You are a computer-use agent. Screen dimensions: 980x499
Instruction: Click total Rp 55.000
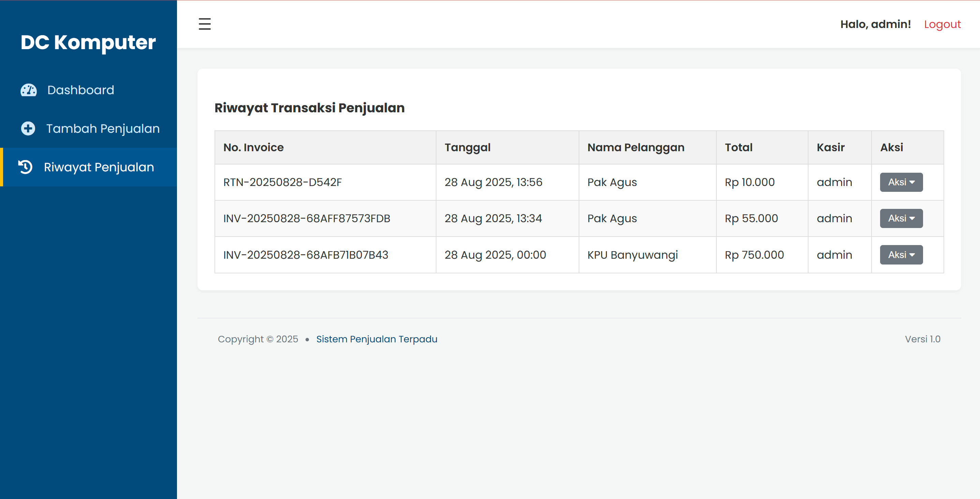pyautogui.click(x=751, y=219)
